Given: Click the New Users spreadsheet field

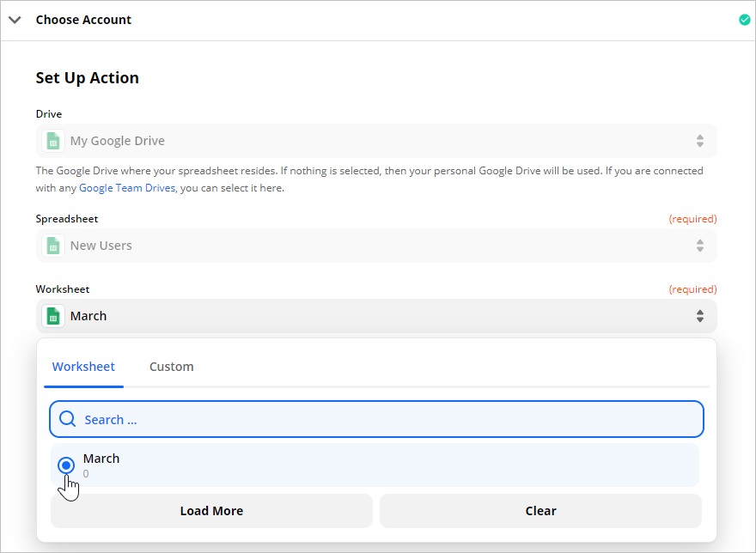Looking at the screenshot, I should 376,246.
